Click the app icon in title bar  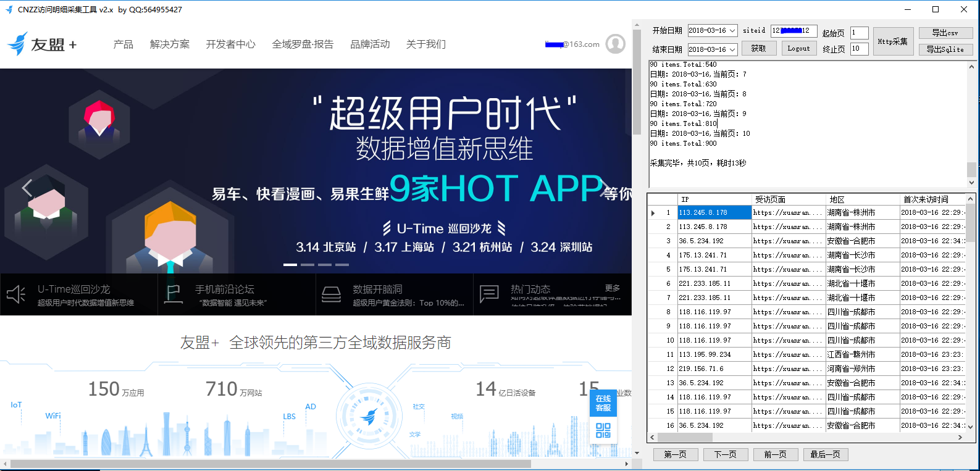[9, 9]
